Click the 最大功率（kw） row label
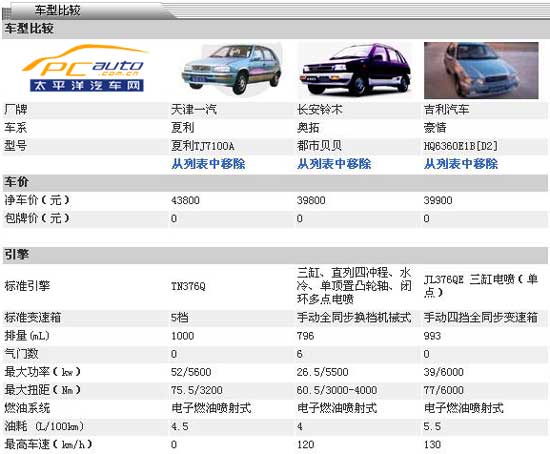The height and width of the screenshot is (454, 550). 42,372
